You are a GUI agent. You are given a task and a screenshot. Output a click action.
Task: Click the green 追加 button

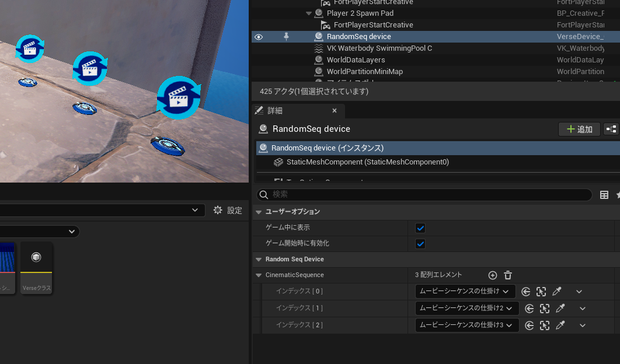579,129
